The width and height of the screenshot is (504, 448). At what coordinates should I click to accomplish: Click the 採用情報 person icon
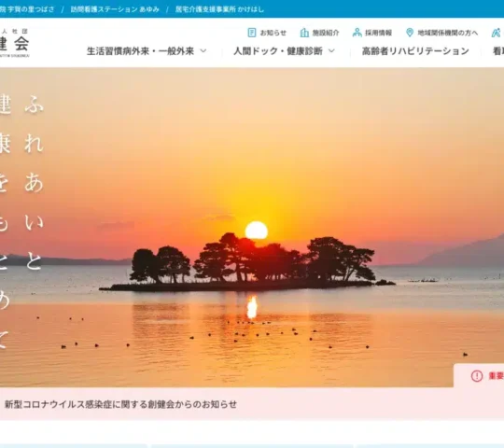click(x=357, y=33)
